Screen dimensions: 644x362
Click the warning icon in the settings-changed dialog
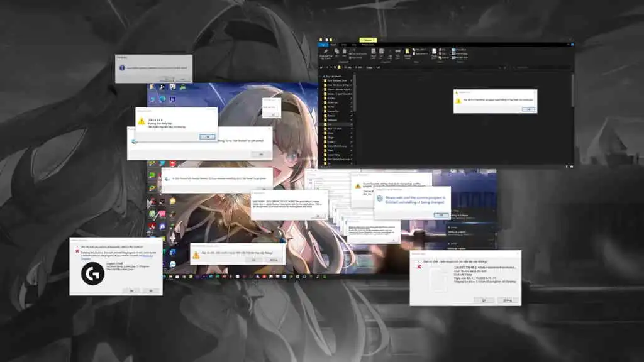(x=358, y=185)
